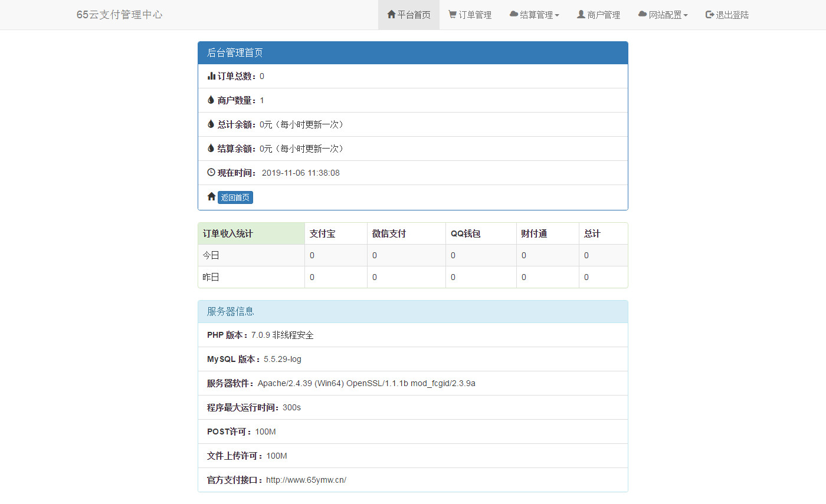
Task: Click the 后台管理首页 panel heading
Action: [413, 53]
